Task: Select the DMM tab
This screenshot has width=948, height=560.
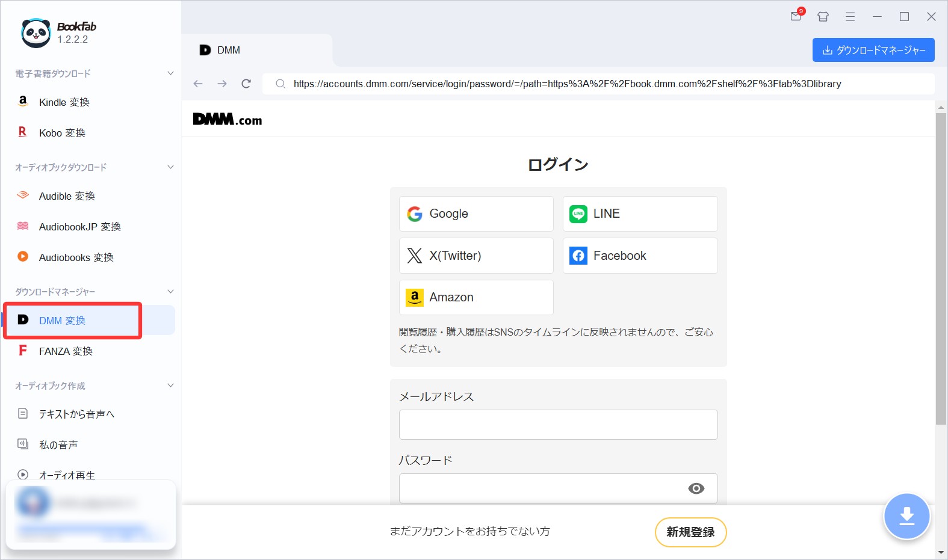Action: pos(229,51)
